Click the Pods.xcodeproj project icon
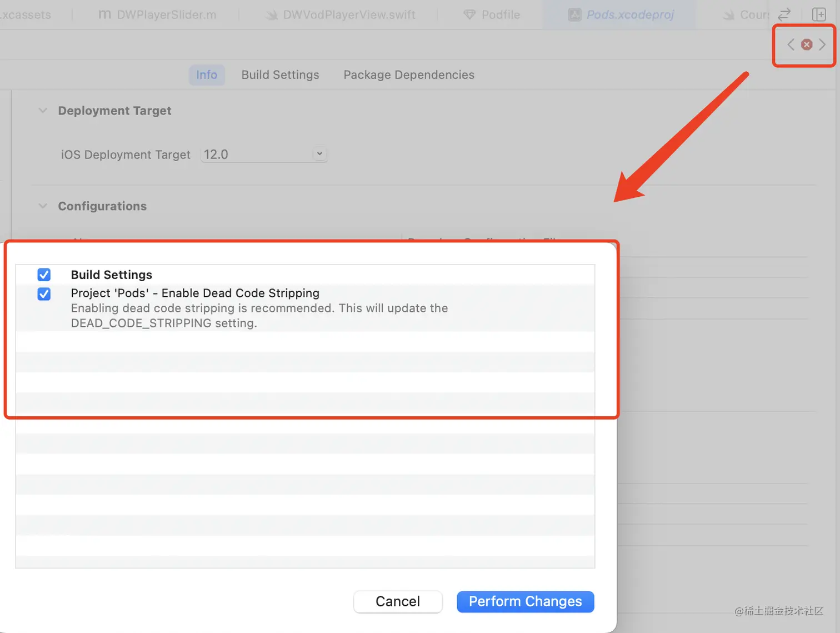This screenshot has width=840, height=633. (x=574, y=14)
